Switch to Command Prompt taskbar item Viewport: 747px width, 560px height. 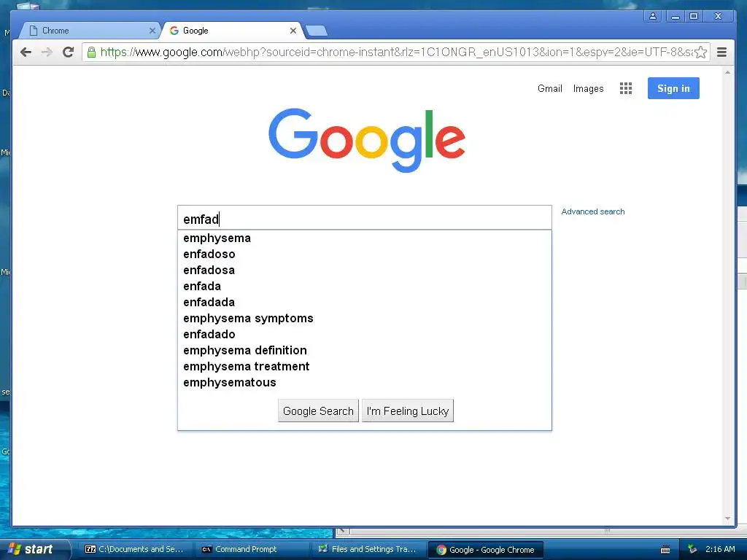pyautogui.click(x=252, y=550)
